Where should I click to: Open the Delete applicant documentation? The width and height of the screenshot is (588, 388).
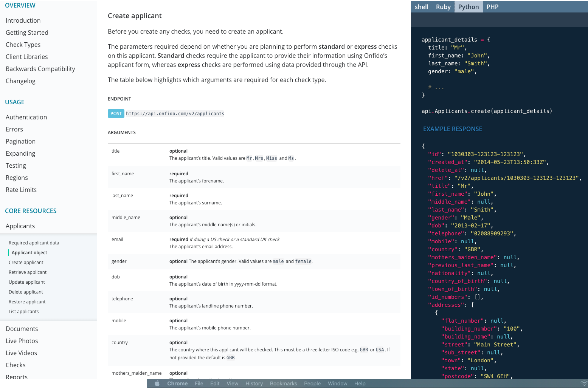(26, 292)
